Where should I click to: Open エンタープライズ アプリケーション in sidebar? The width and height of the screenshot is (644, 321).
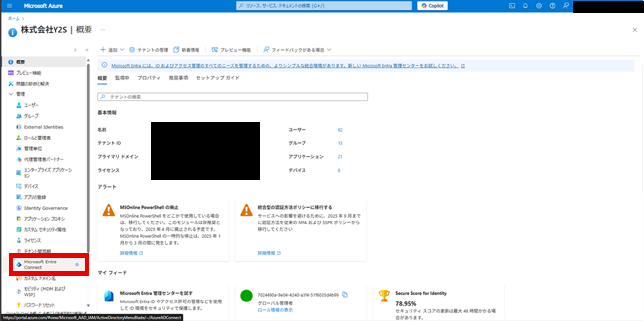tap(47, 173)
